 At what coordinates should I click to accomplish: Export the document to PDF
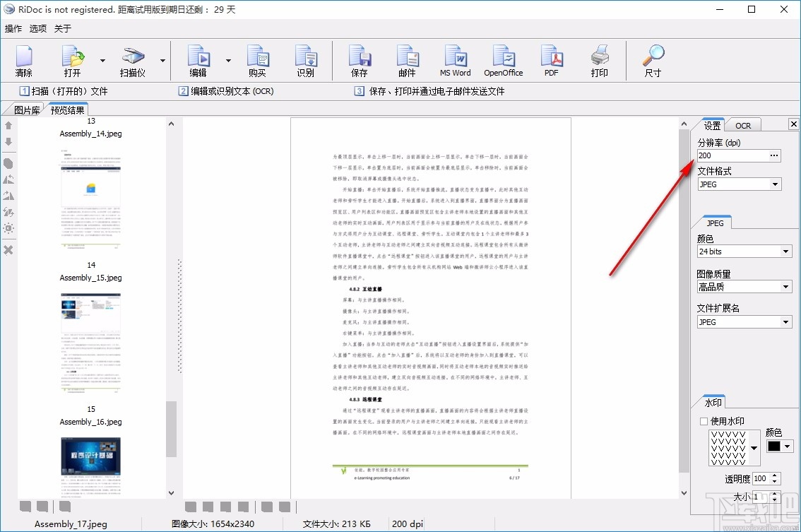551,61
